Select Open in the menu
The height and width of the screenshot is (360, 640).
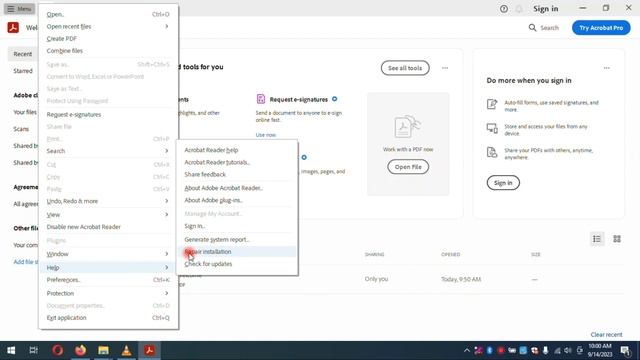pos(108,14)
